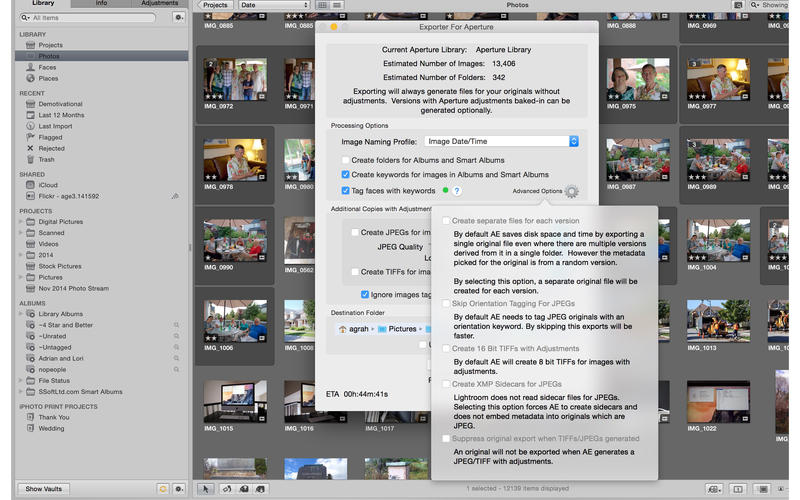Switch to the Library tab

tap(43, 3)
